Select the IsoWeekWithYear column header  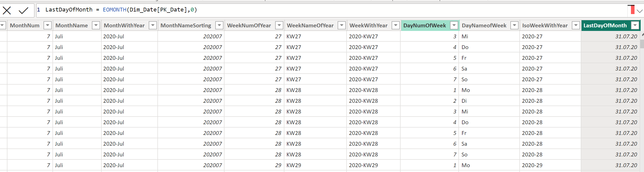[545, 26]
